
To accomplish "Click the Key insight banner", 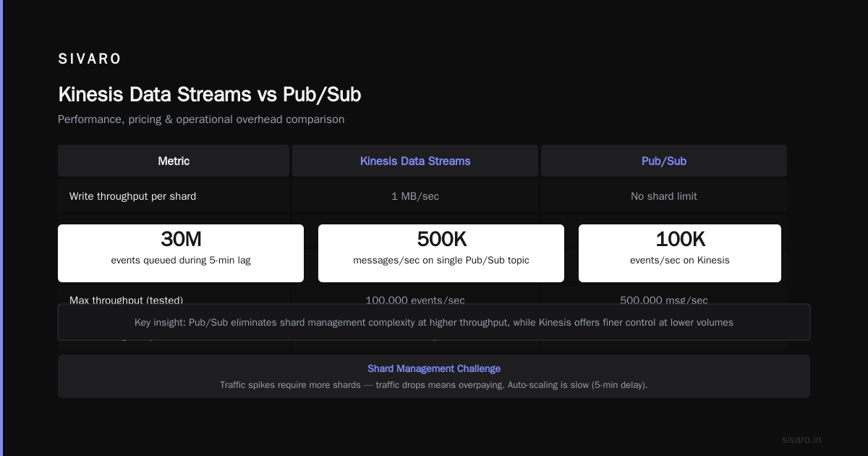I will pos(434,322).
